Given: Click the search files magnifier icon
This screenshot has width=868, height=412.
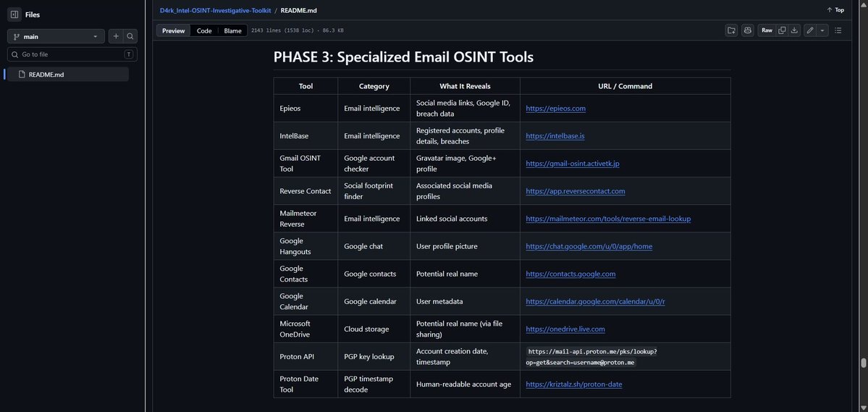Looking at the screenshot, I should click(x=130, y=36).
